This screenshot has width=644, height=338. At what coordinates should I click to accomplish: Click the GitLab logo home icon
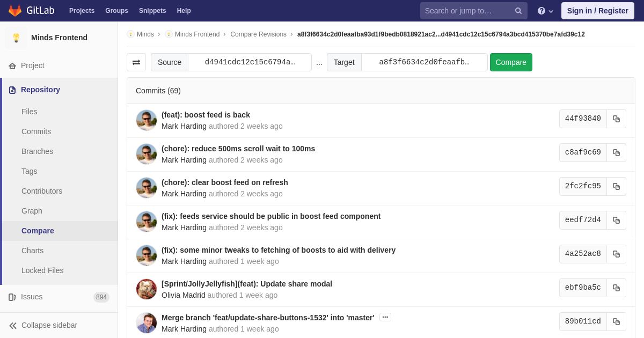15,11
